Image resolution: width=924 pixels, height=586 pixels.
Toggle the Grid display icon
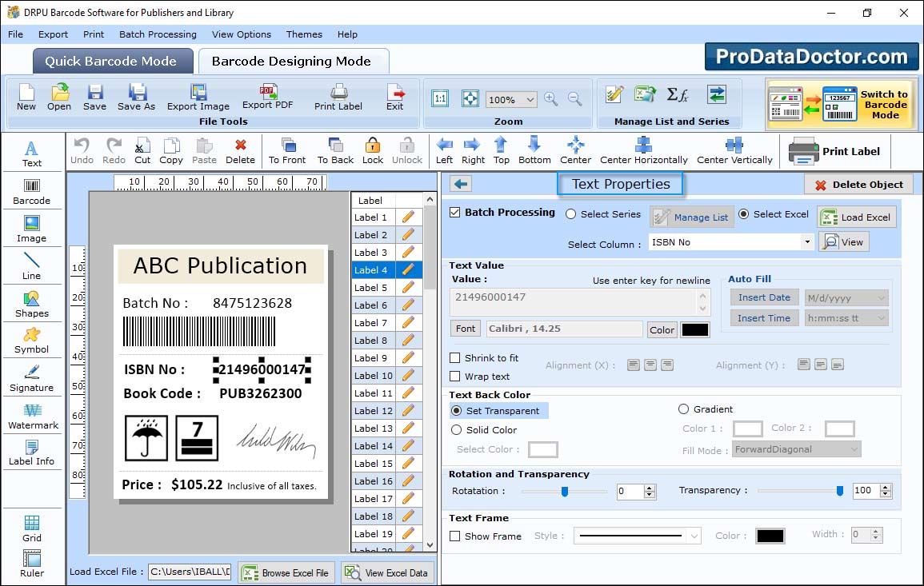pos(32,528)
